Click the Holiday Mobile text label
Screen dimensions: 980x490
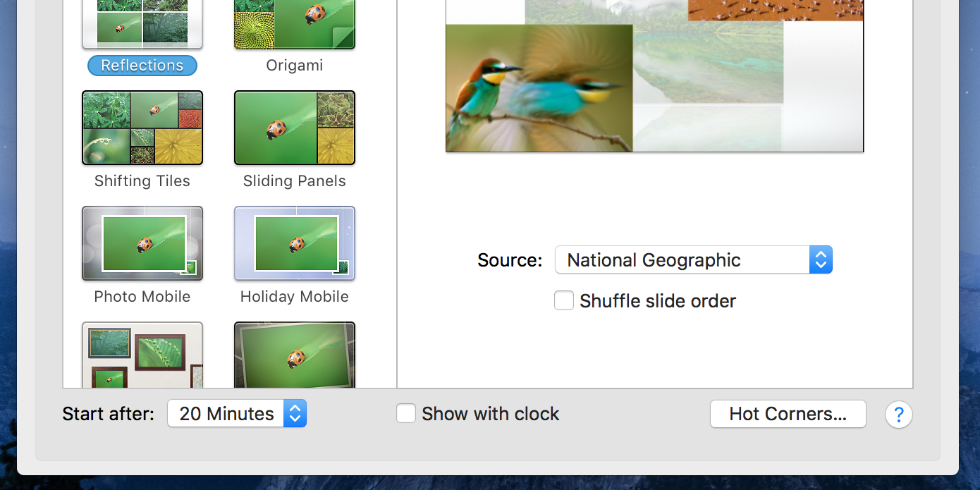(295, 297)
